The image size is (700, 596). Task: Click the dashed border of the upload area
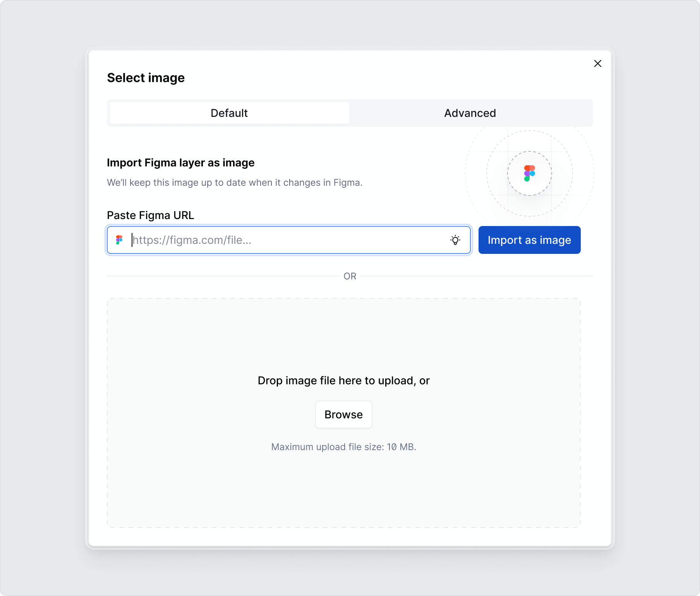coord(344,298)
